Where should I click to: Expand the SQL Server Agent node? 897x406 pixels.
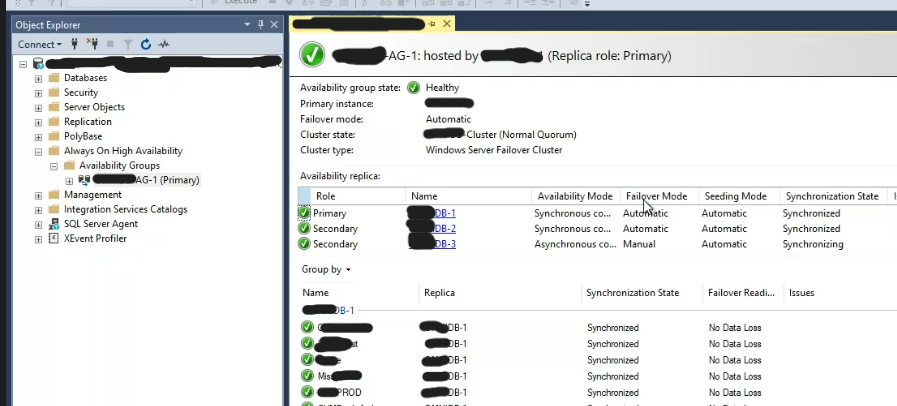(38, 225)
